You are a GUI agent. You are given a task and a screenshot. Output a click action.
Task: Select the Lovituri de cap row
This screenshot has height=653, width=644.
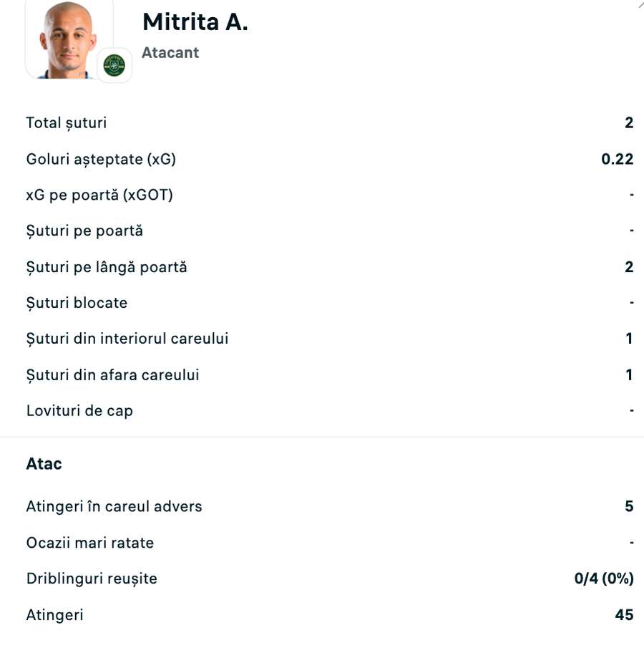tap(79, 410)
